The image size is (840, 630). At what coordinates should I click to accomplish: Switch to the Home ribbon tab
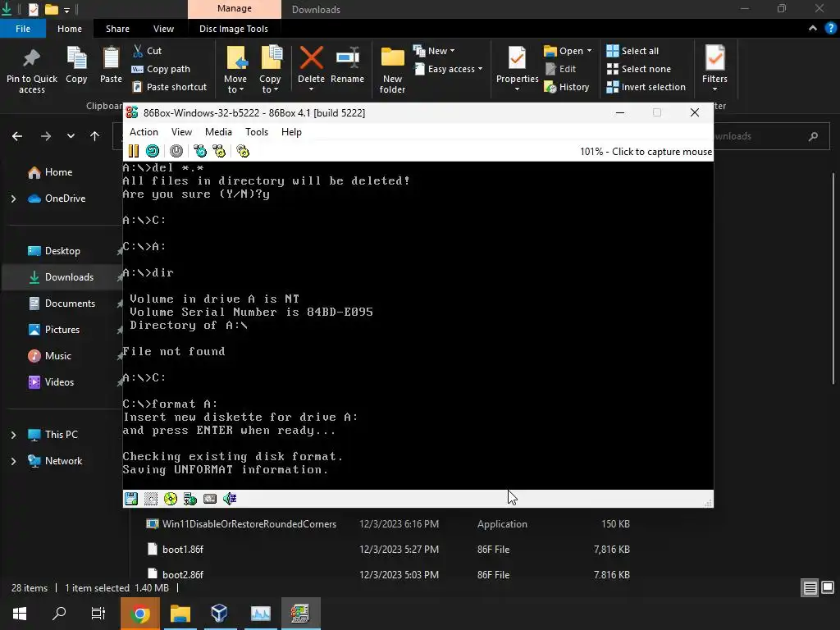point(70,29)
